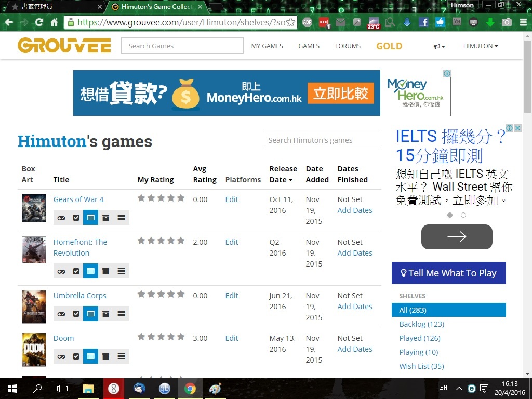Click the camera screenshot extension icon
Screen dimensions: 532x399
tap(507, 22)
